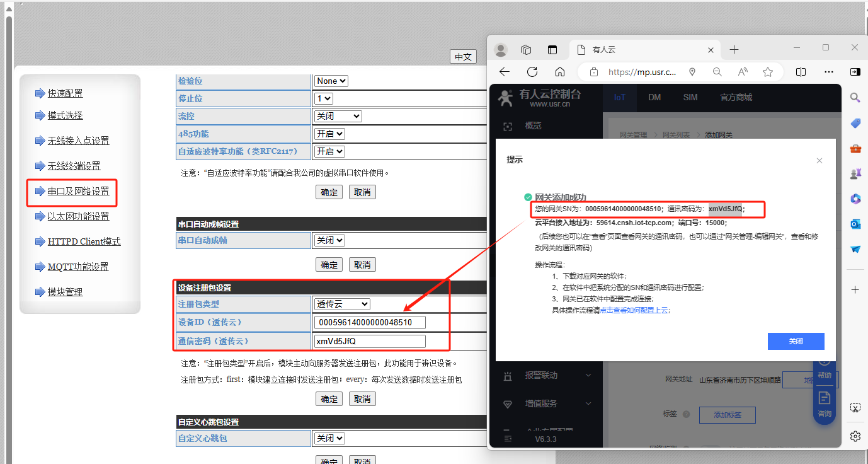Open Edge sidebar settings gear
This screenshot has height=464, width=868.
tap(855, 436)
